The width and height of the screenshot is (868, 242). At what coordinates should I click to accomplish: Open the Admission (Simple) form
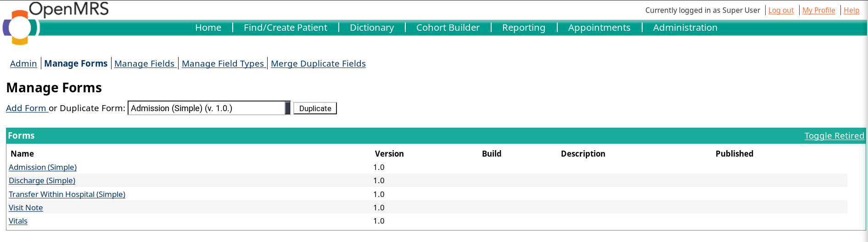click(43, 167)
